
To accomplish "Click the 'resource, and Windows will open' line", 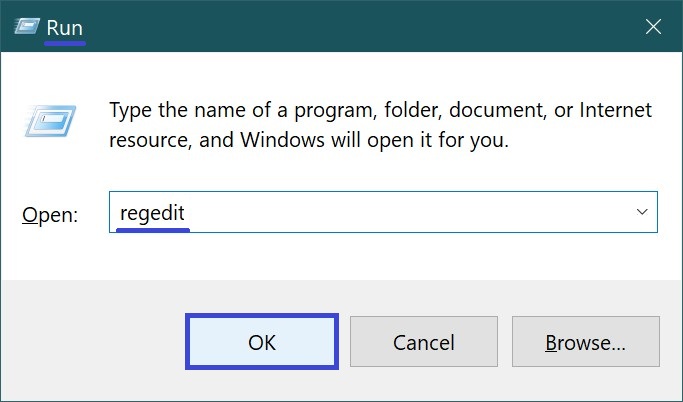I will (309, 140).
